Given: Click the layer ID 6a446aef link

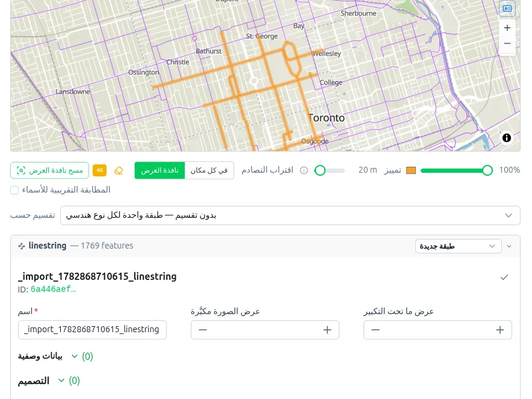Looking at the screenshot, I should 54,289.
